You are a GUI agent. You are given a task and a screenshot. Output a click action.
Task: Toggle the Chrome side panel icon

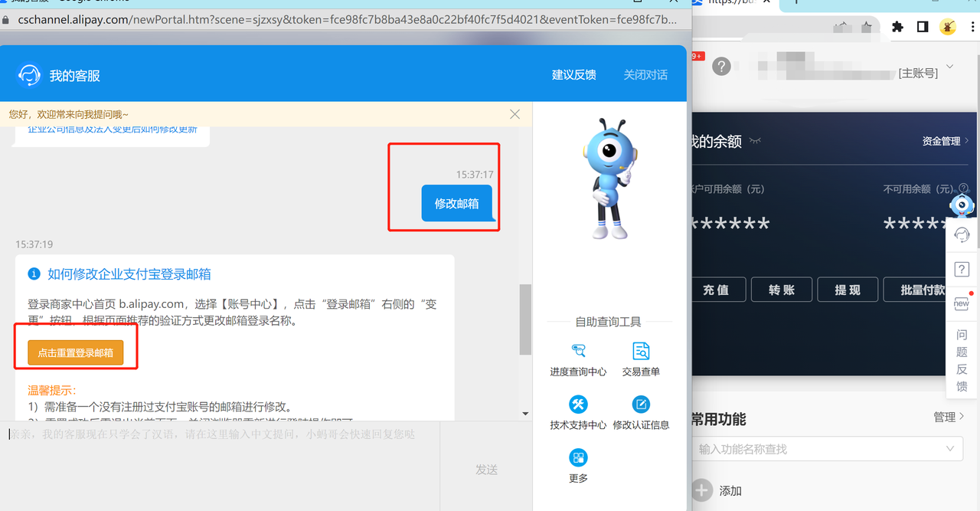tap(923, 27)
